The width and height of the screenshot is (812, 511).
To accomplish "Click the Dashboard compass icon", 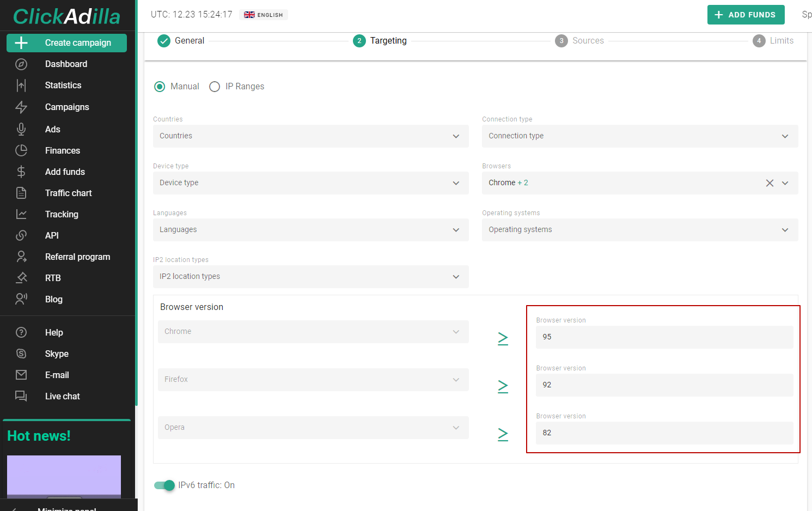I will (21, 64).
